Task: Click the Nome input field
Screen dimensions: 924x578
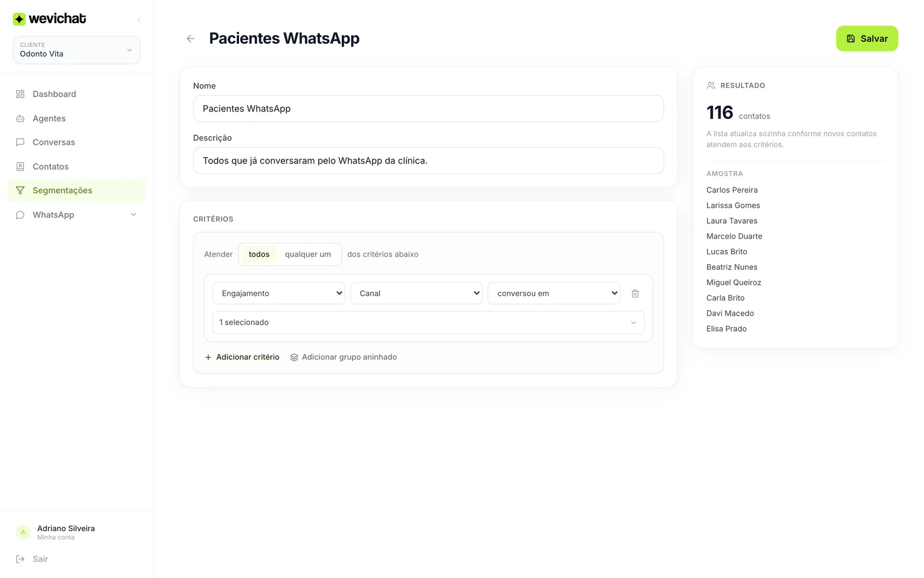Action: pos(429,109)
